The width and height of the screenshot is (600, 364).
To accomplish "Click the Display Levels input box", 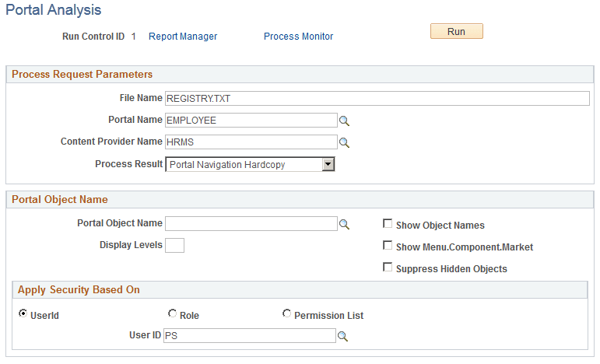I will [175, 246].
